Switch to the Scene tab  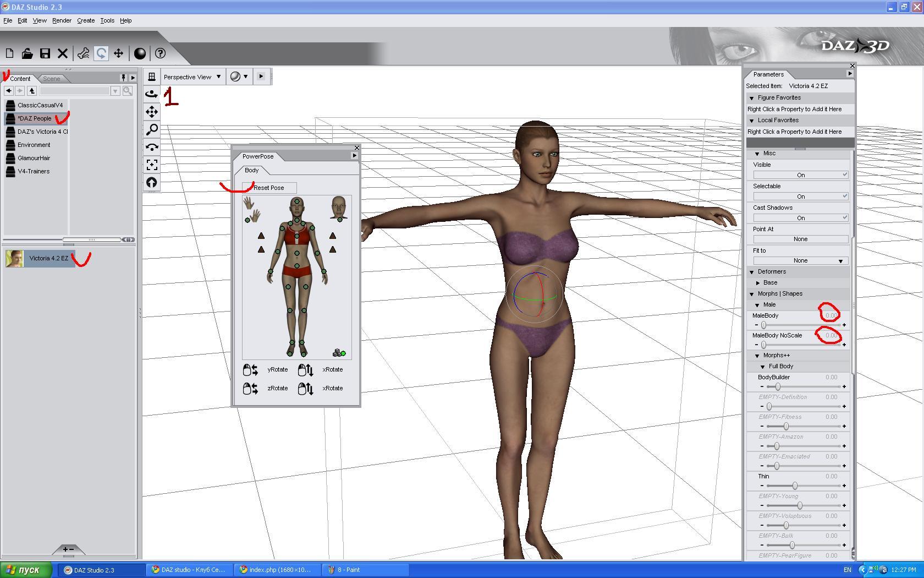coord(52,79)
